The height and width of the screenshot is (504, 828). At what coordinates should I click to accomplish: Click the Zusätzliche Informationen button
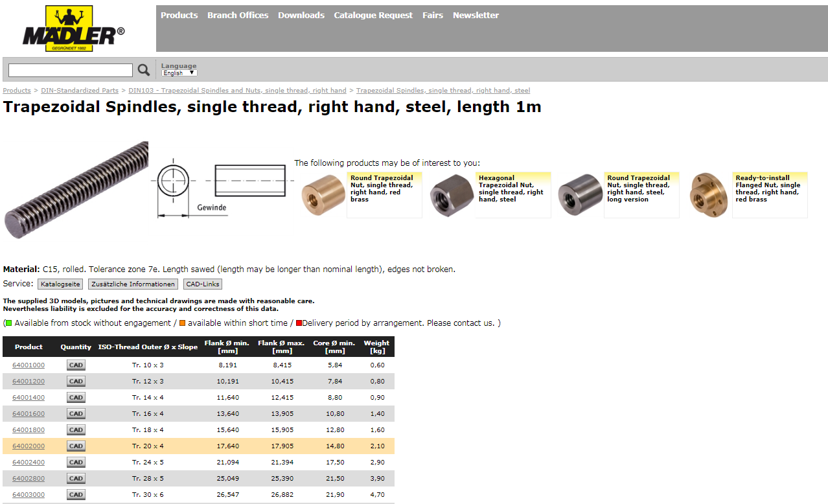pyautogui.click(x=133, y=284)
